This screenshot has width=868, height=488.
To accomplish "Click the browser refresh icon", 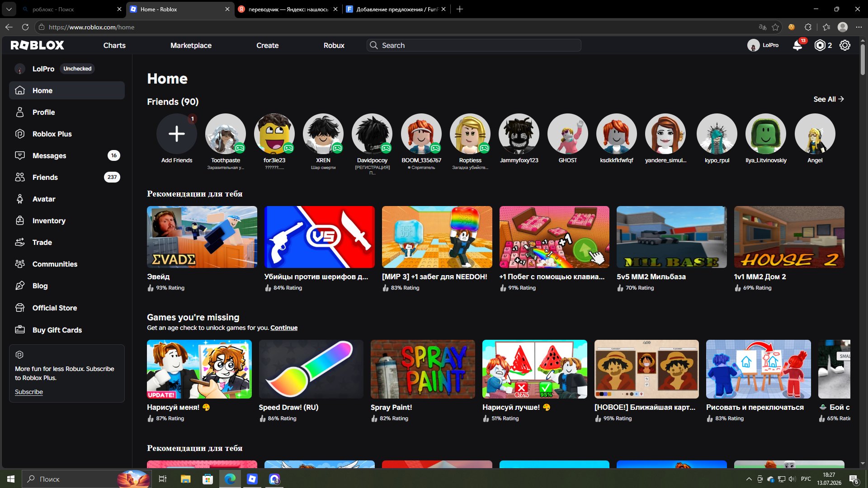I will tap(25, 27).
